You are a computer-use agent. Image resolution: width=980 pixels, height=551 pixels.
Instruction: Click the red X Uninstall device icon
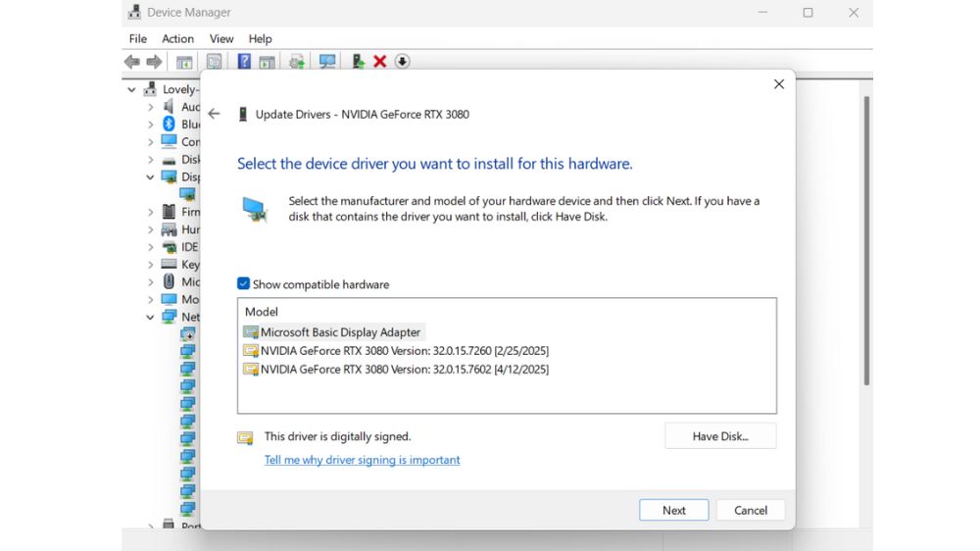(x=379, y=62)
